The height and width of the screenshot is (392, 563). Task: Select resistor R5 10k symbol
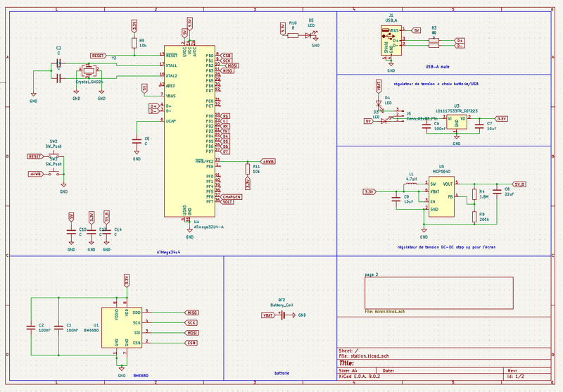coord(134,43)
